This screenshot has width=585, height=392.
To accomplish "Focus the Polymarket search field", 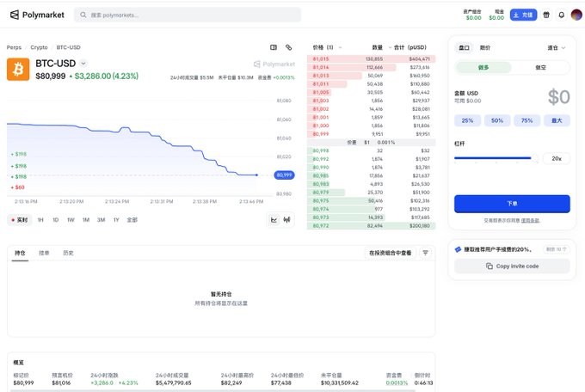I will tap(188, 15).
